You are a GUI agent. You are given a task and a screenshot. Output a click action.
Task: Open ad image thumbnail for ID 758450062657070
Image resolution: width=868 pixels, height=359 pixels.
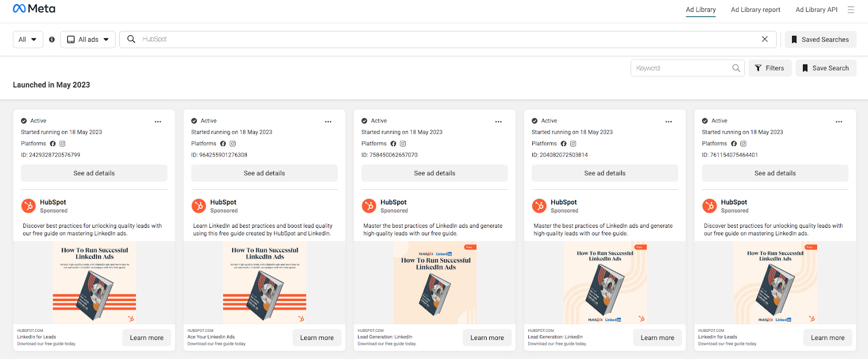[x=435, y=283]
